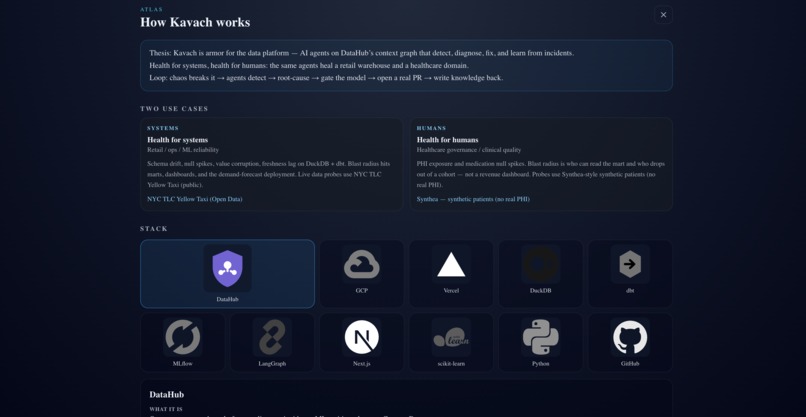
Task: Pick the dbt arrow icon
Action: [x=630, y=264]
